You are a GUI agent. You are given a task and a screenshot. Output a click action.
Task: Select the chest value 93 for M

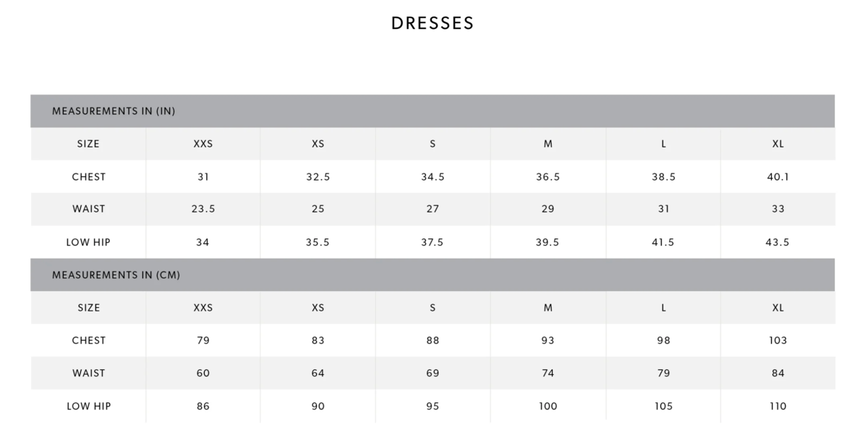[548, 340]
